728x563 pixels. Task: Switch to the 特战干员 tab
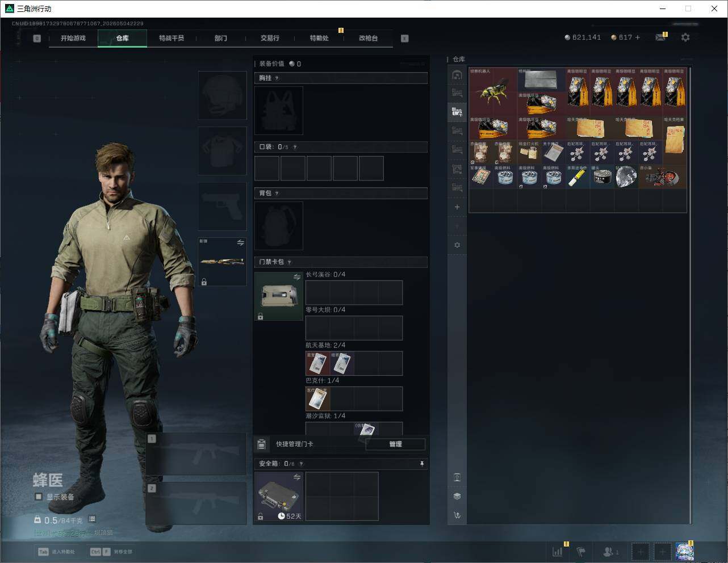[171, 38]
